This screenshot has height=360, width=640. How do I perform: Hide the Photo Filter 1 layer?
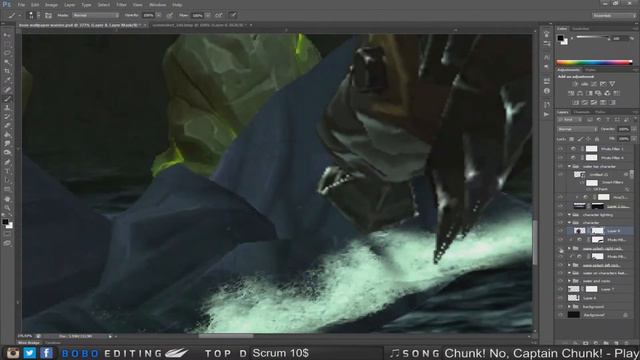click(x=560, y=149)
